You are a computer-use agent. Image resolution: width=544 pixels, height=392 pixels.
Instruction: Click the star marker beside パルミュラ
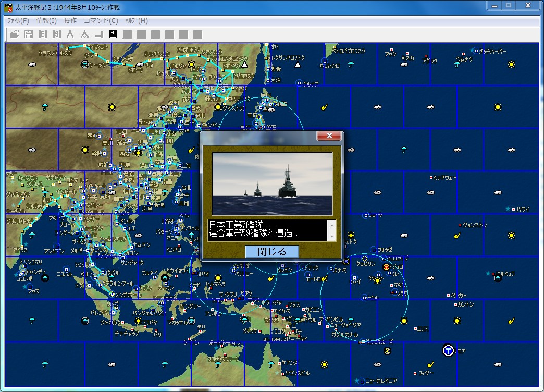(x=488, y=273)
